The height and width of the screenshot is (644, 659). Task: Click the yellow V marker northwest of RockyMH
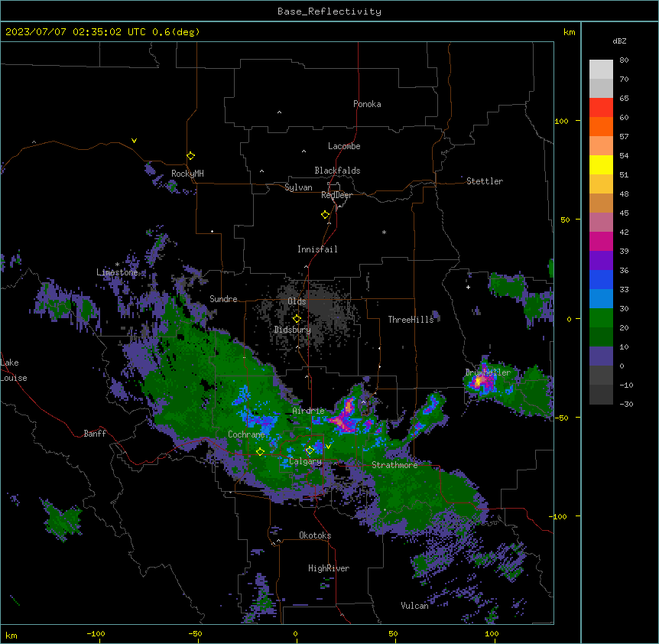coord(134,141)
